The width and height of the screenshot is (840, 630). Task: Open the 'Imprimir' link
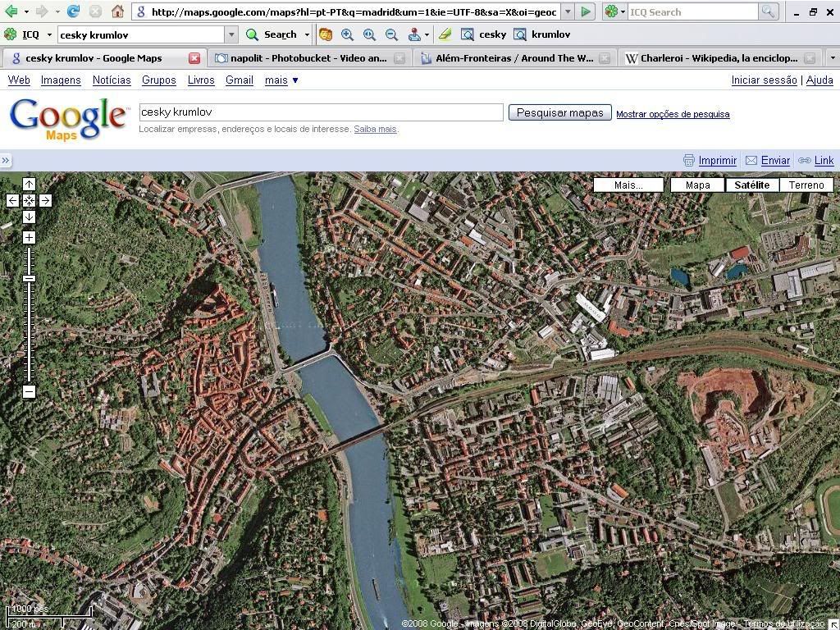(717, 161)
